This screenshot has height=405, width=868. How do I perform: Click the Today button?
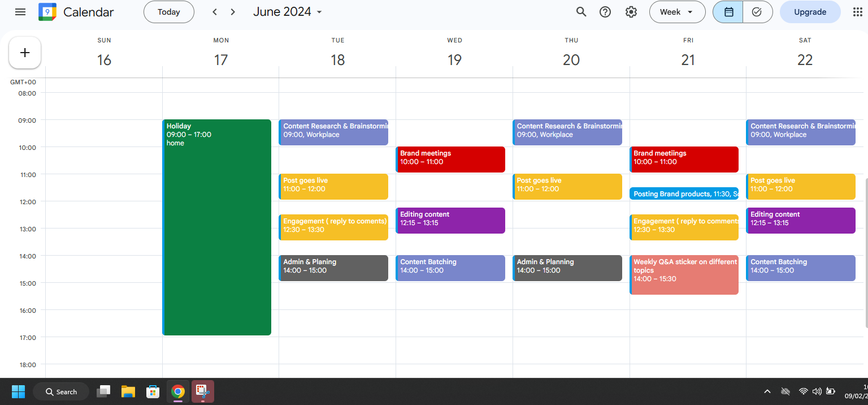click(168, 11)
